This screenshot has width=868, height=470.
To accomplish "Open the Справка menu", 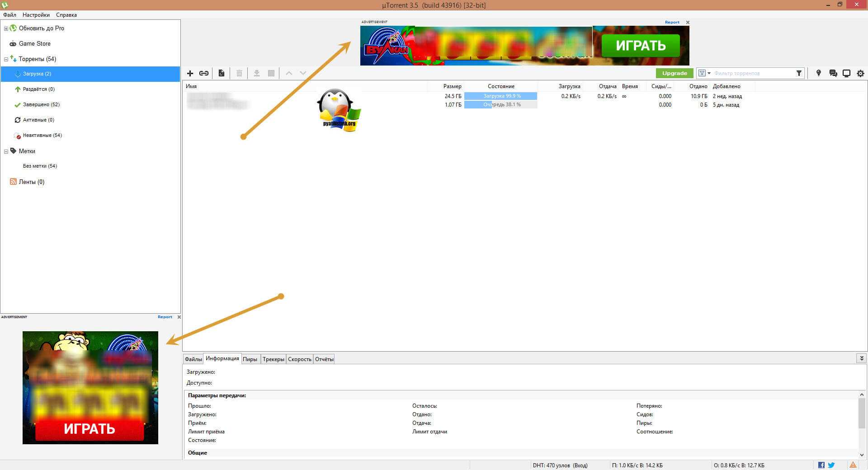I will pyautogui.click(x=66, y=15).
